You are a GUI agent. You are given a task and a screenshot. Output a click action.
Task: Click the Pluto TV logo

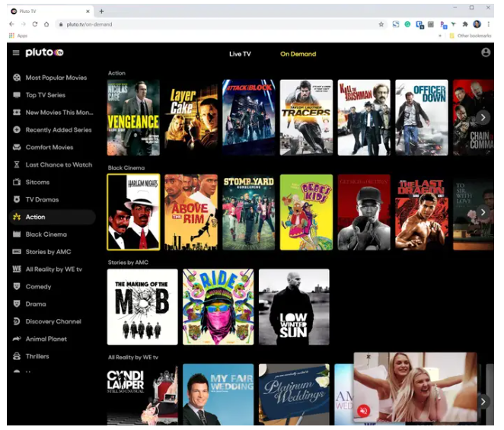click(44, 53)
